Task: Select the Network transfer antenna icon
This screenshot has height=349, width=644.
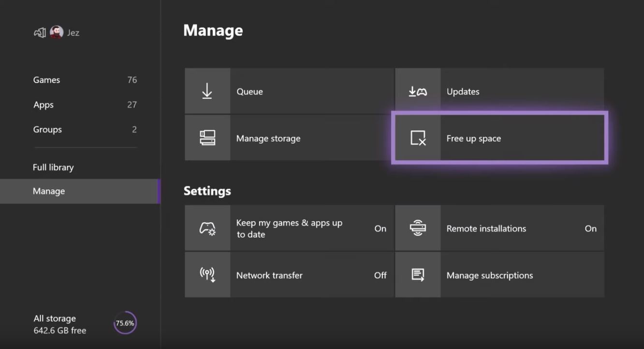Action: (x=207, y=274)
